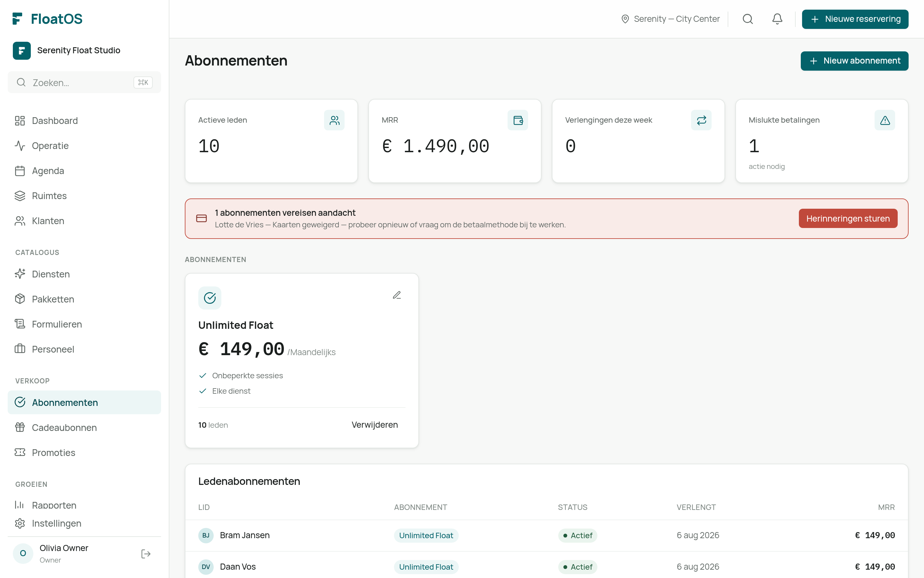
Task: Navigate to Promoties
Action: click(x=84, y=453)
